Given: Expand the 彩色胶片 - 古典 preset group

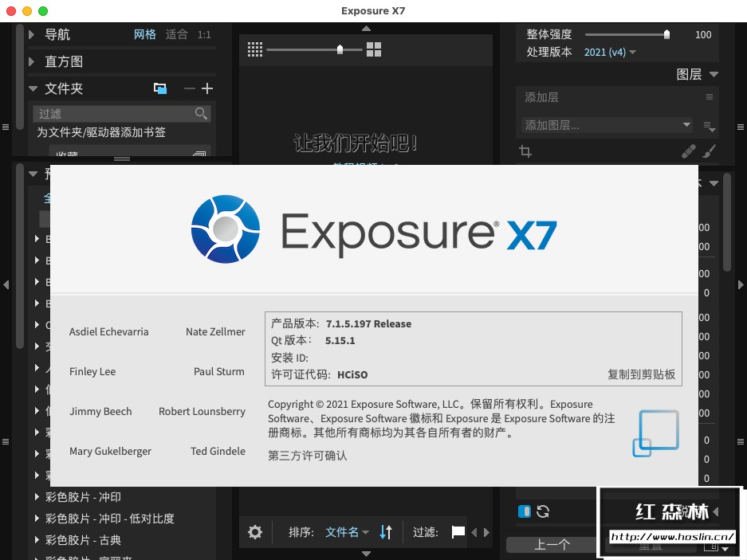Looking at the screenshot, I should [x=37, y=539].
